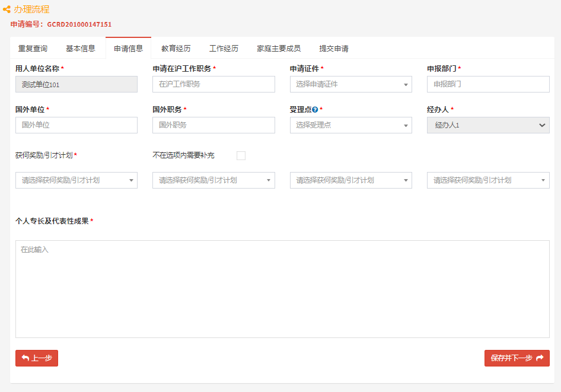This screenshot has height=392, width=561.
Task: Click the 申报部门 input field
Action: coord(488,84)
